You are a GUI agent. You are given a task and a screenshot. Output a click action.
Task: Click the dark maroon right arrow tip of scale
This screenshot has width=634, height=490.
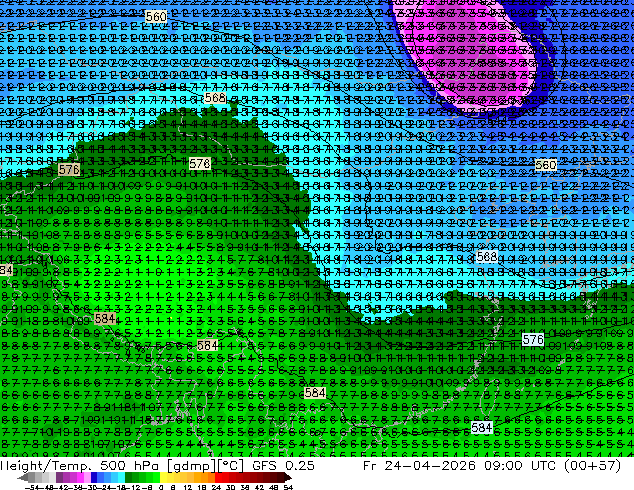click(288, 478)
